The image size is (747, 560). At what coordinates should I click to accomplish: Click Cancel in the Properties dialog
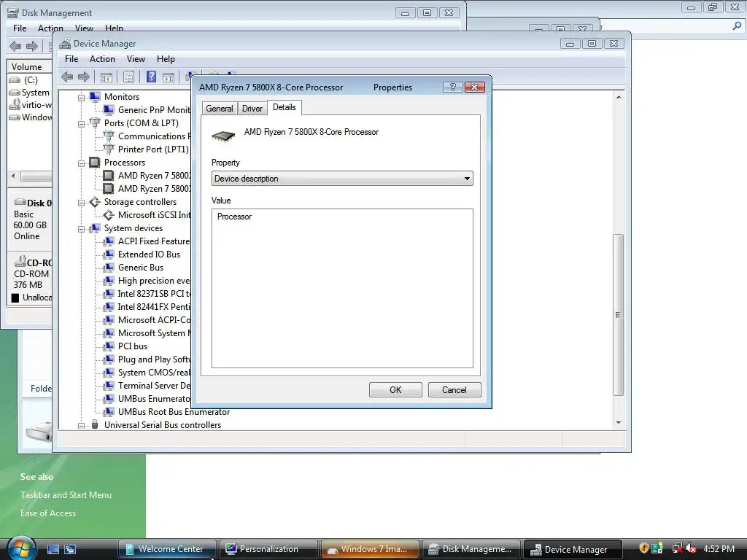(x=454, y=389)
